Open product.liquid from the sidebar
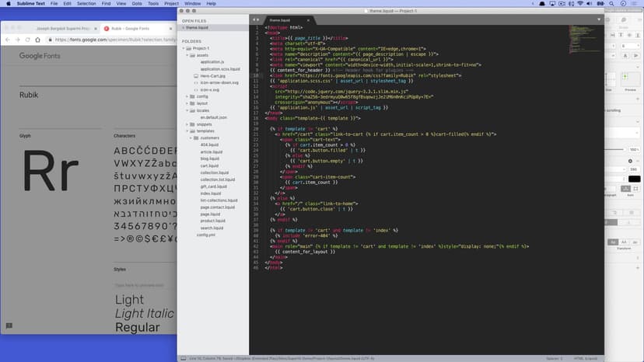The height and width of the screenshot is (362, 644). 212,221
